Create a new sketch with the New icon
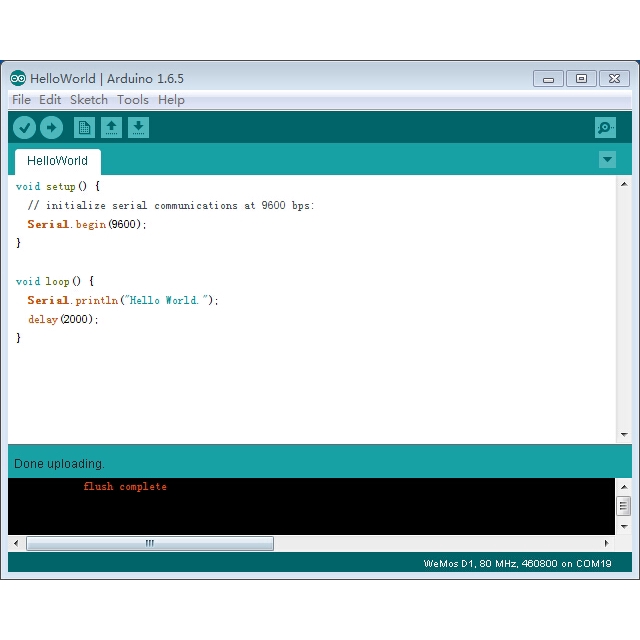 coord(84,128)
